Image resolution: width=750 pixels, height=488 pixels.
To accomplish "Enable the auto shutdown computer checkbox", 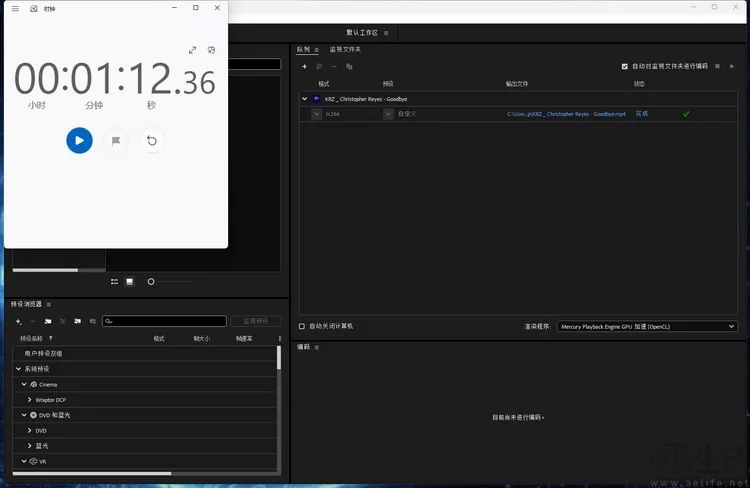I will pyautogui.click(x=303, y=326).
